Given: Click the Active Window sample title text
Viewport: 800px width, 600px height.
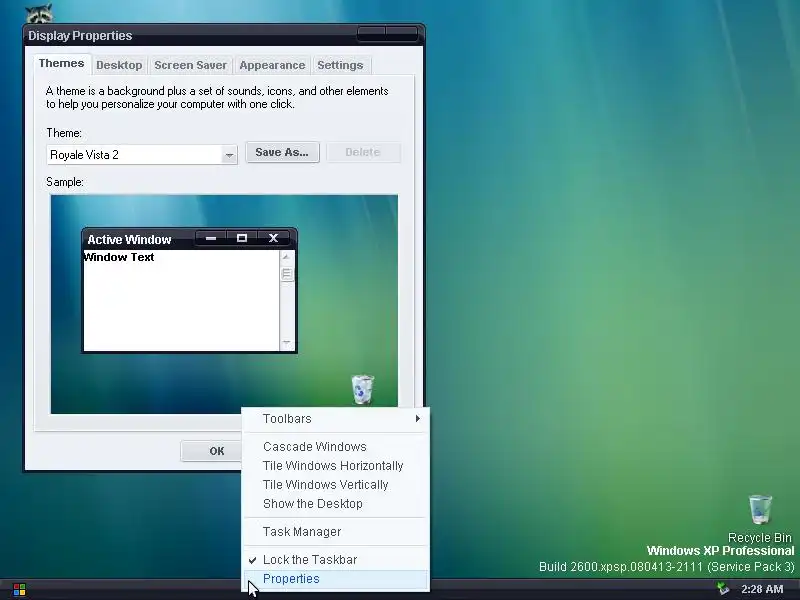Looking at the screenshot, I should [x=129, y=239].
